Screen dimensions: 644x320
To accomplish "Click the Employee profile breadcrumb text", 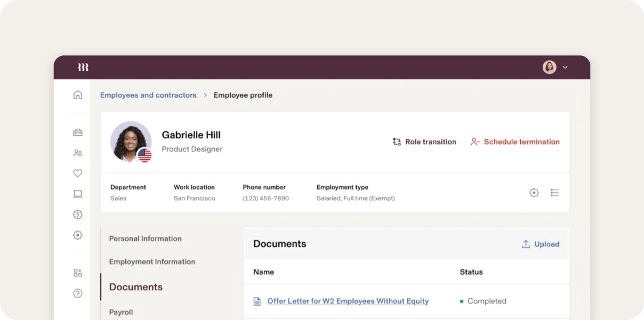I will (x=243, y=95).
